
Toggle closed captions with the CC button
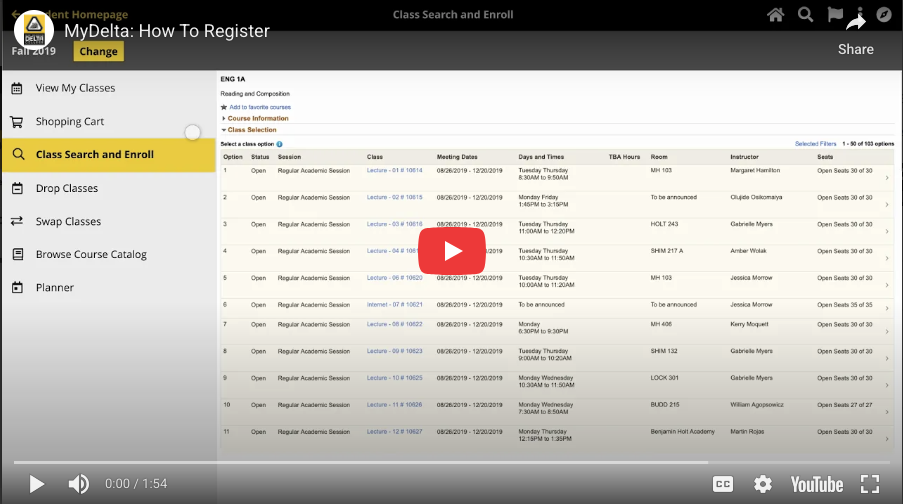click(724, 484)
